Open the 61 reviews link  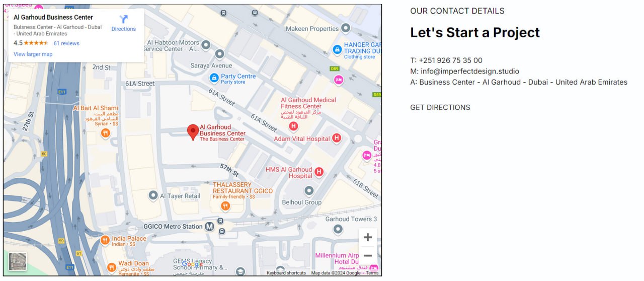[x=66, y=43]
